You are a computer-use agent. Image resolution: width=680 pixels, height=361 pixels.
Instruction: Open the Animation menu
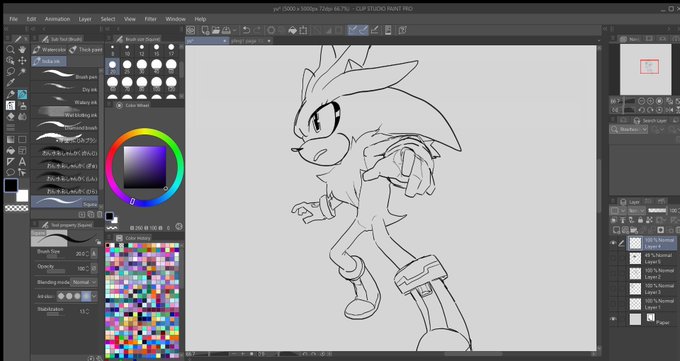(57, 19)
